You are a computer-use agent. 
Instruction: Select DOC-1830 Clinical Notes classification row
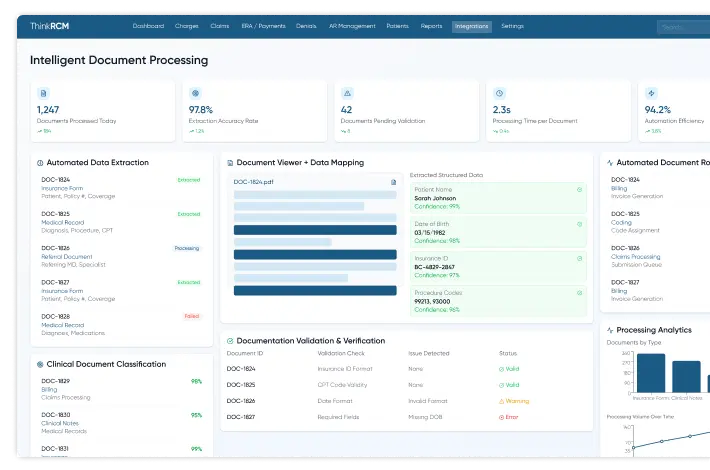(121, 423)
